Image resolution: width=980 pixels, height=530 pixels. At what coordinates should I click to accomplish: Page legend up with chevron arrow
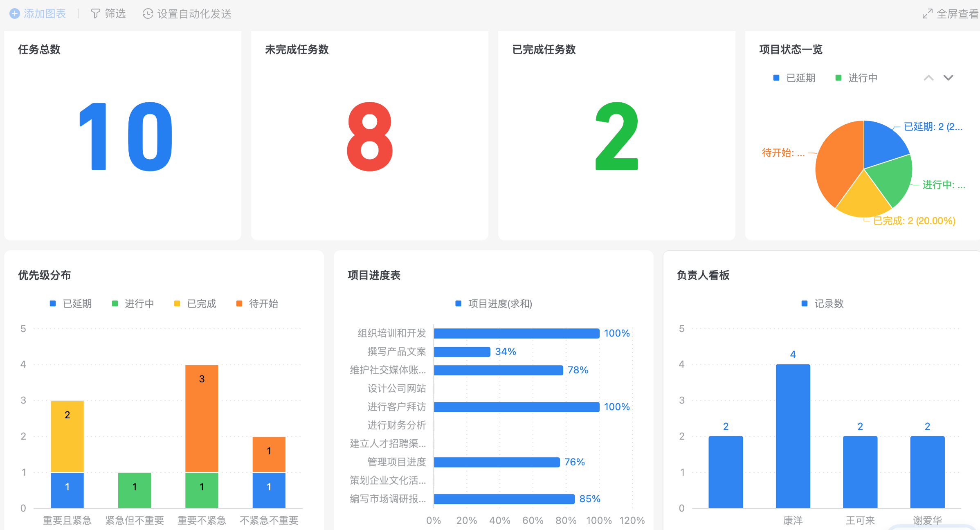click(928, 78)
